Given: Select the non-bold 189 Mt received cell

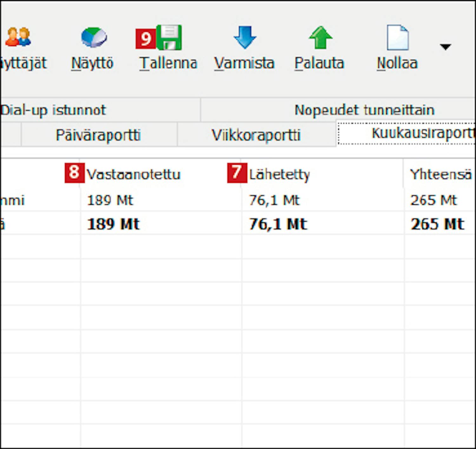Looking at the screenshot, I should 110,200.
